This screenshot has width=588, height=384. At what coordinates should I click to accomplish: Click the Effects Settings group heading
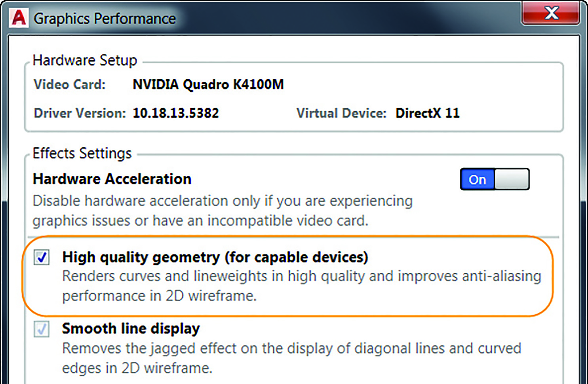[x=82, y=153]
